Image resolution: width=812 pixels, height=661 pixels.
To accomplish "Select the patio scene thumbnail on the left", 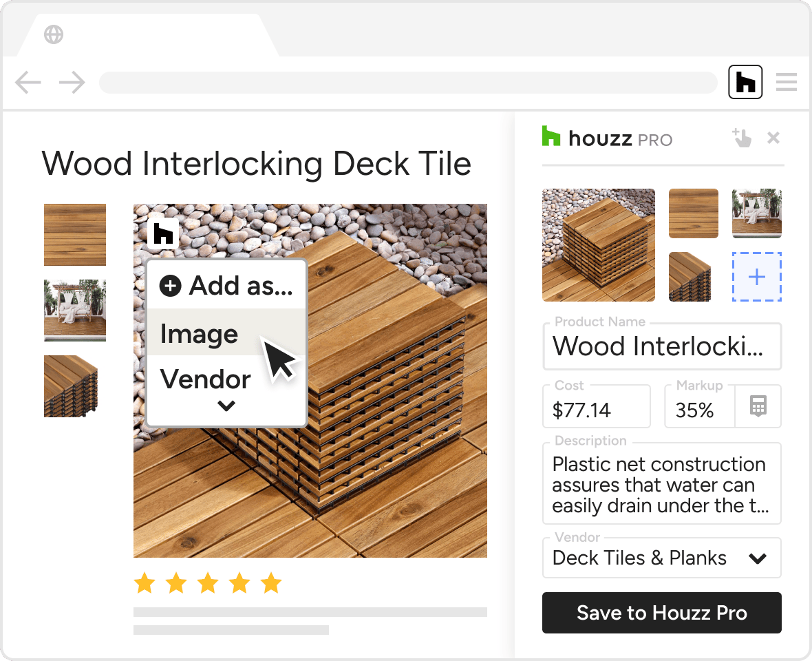I will click(75, 310).
